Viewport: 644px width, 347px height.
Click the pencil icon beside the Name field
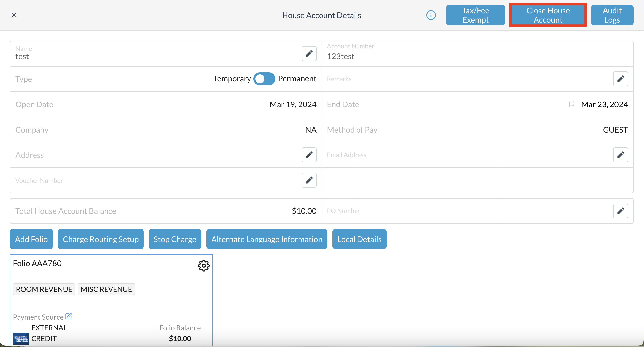pos(309,54)
